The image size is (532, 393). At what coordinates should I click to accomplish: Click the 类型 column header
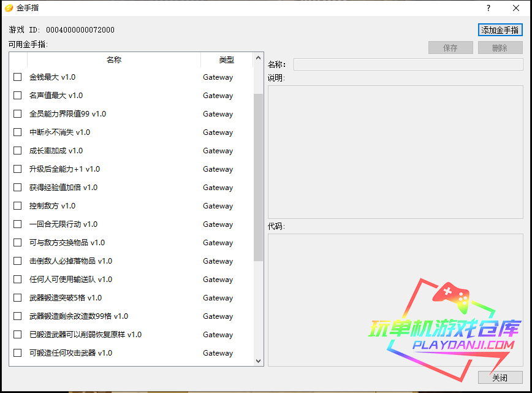click(x=226, y=60)
